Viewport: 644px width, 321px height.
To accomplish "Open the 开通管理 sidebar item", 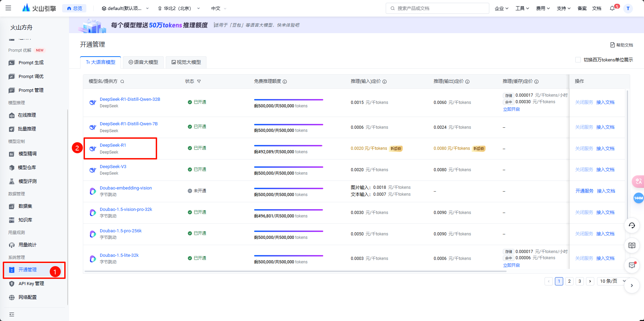I will (34, 270).
